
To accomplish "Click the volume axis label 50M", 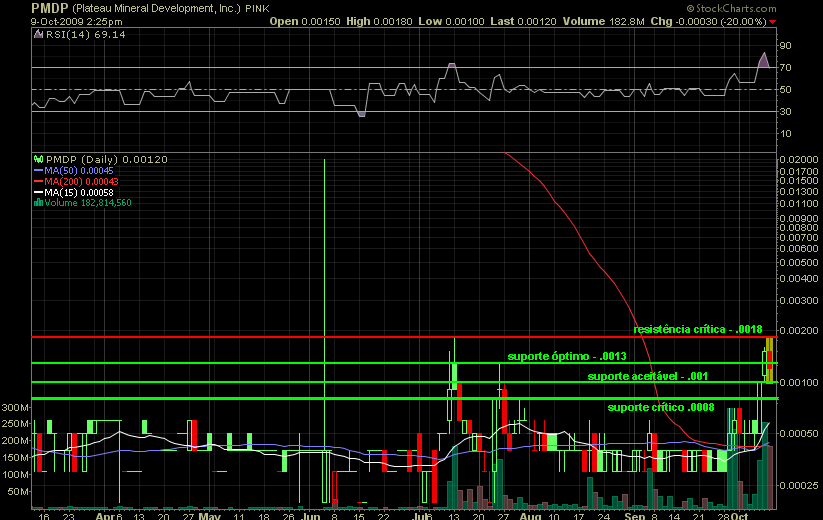I will pyautogui.click(x=18, y=492).
